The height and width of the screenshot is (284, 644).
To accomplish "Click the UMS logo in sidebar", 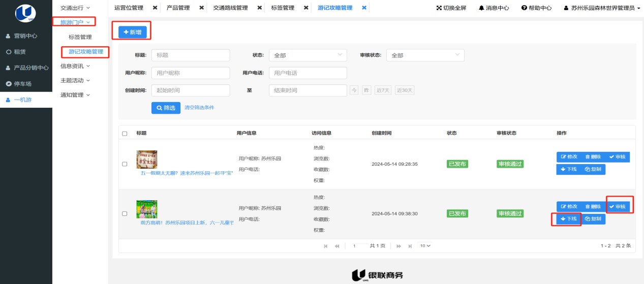I will point(25,13).
